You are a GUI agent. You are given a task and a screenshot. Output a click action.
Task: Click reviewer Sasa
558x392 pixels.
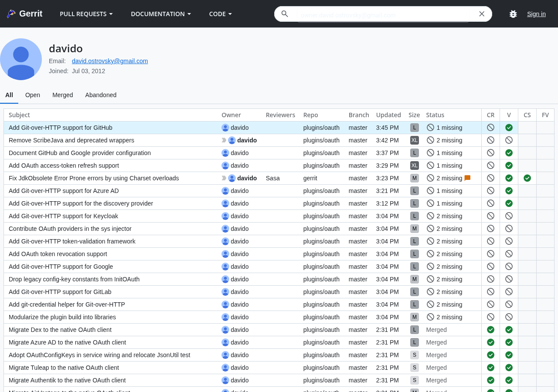click(x=273, y=178)
